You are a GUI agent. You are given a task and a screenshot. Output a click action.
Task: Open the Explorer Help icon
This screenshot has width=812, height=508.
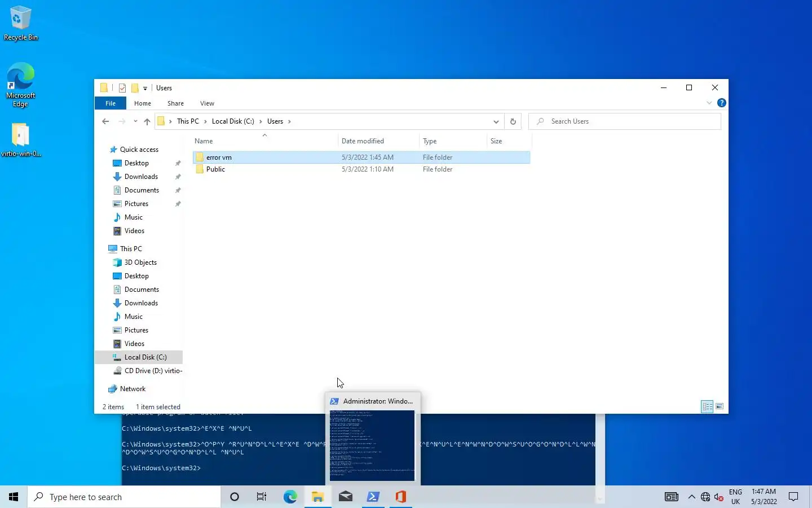coord(721,103)
